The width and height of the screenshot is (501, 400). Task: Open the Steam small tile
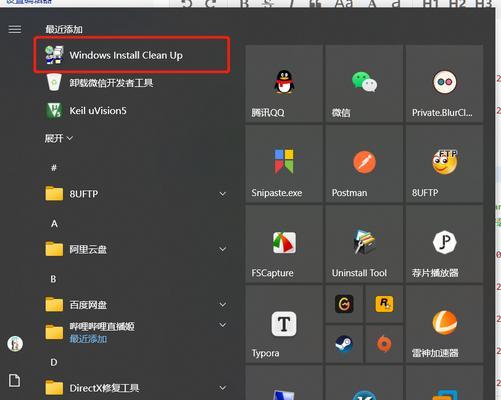[x=344, y=344]
